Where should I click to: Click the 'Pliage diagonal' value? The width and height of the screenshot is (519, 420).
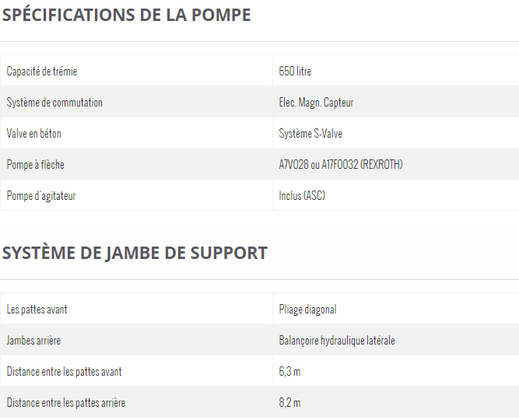[x=307, y=310]
